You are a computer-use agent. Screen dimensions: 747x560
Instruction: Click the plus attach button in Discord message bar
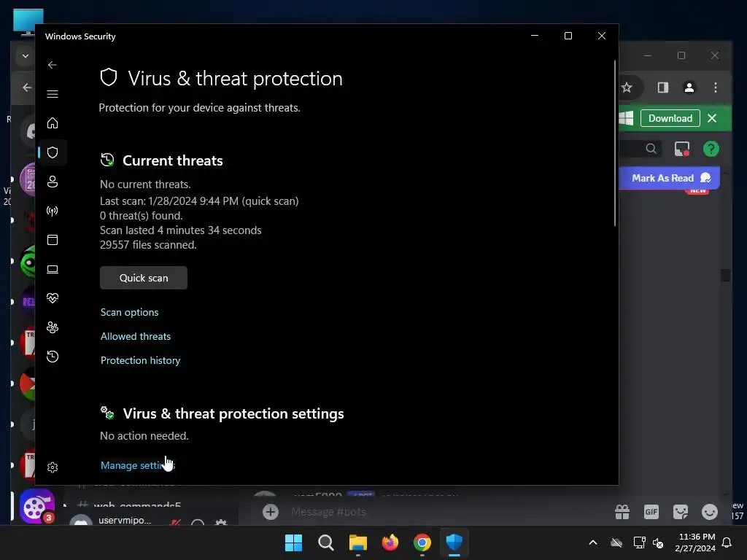coord(271,512)
